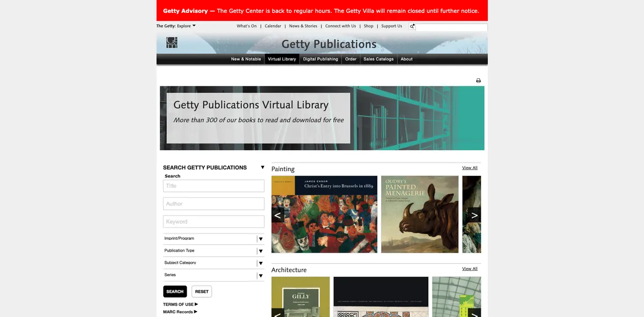This screenshot has width=644, height=317.
Task: Click the News & Stories link
Action: pyautogui.click(x=303, y=26)
